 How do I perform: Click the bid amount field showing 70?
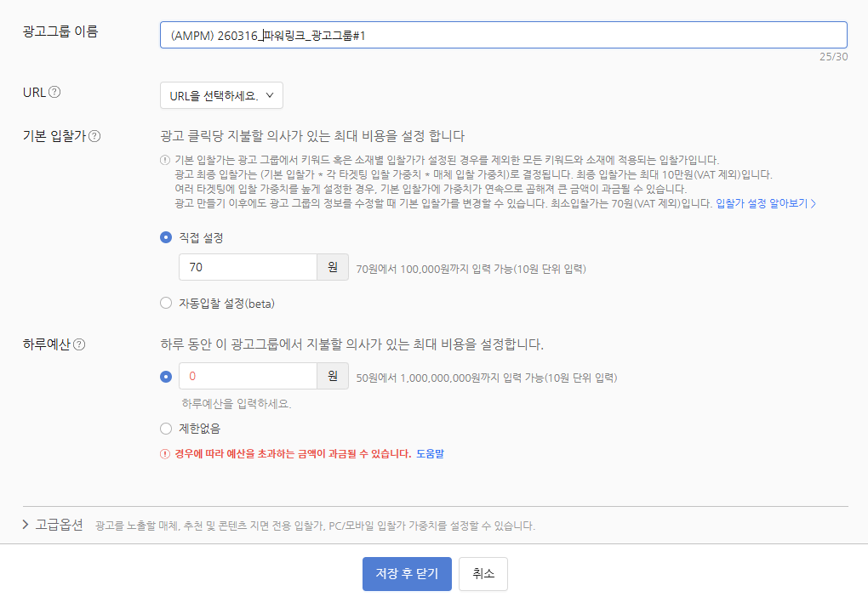point(248,267)
